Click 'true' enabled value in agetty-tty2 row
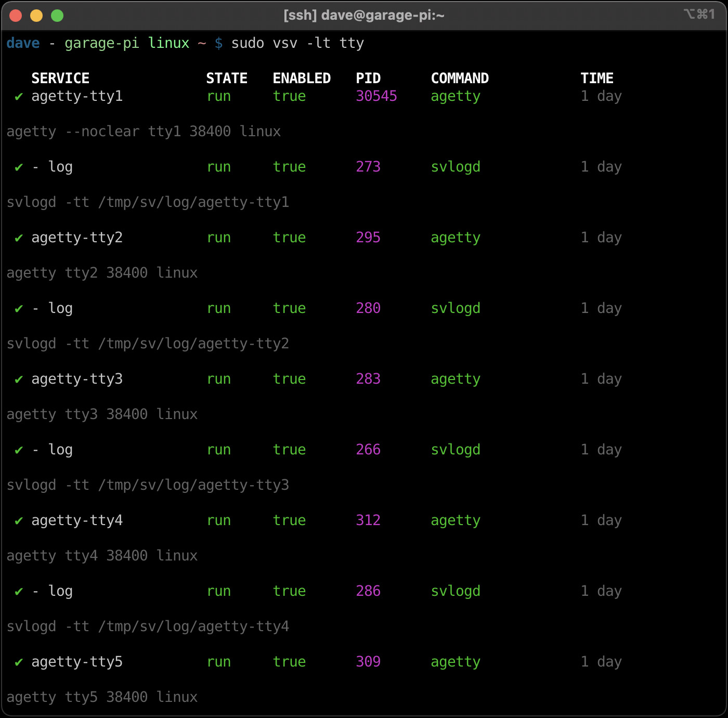Viewport: 728px width, 718px height. click(289, 238)
